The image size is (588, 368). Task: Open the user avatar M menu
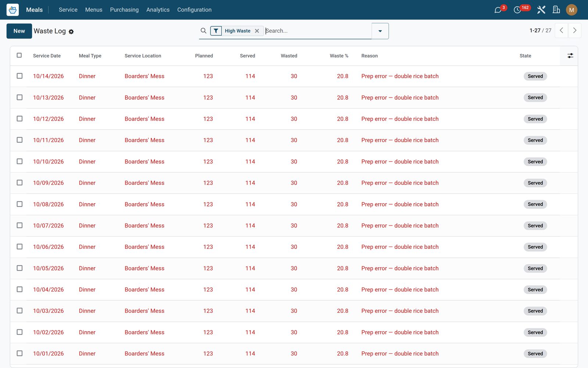tap(571, 10)
